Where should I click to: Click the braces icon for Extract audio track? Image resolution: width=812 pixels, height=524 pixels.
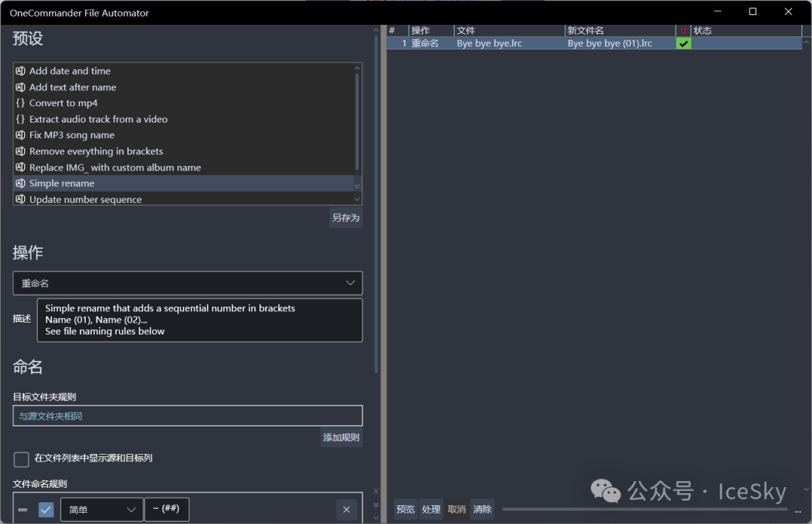pos(20,120)
